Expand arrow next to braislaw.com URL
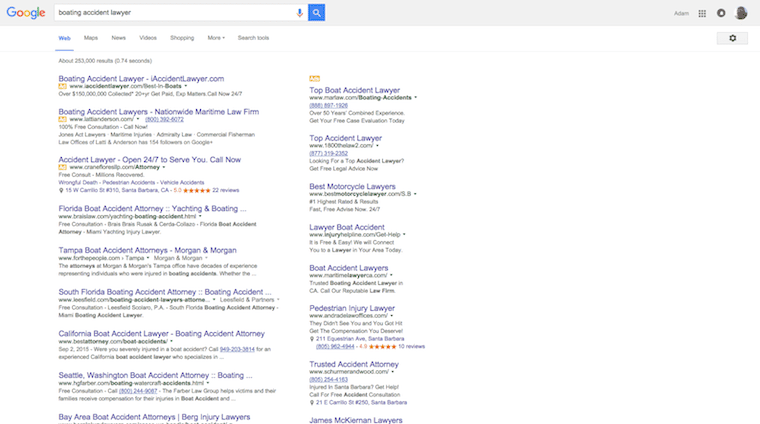Viewport: 760px width, 424px height. (x=200, y=217)
